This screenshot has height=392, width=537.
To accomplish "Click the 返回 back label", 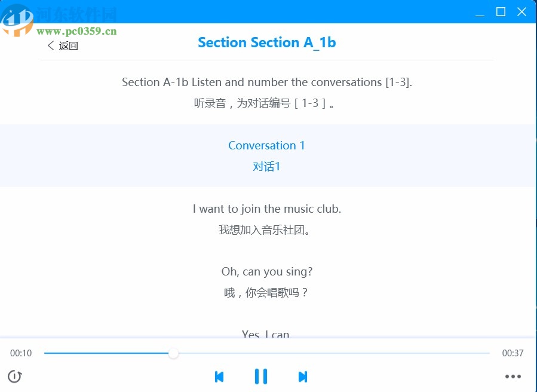I will coord(68,46).
